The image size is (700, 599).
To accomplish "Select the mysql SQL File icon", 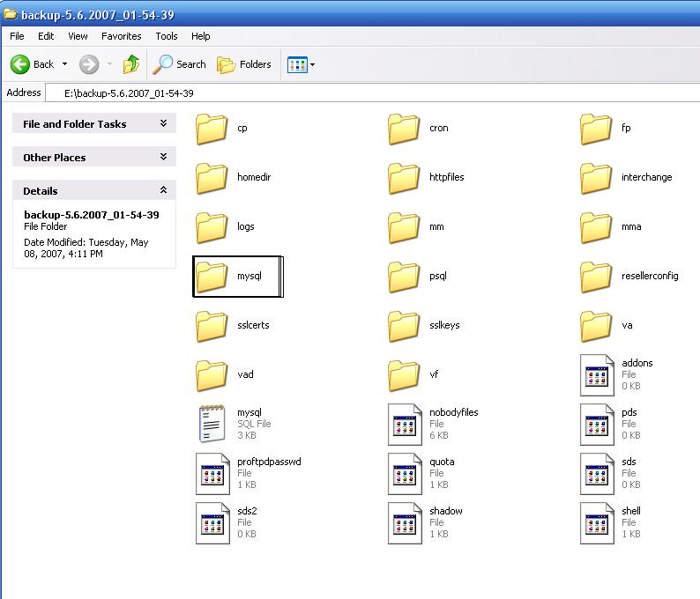I will pyautogui.click(x=212, y=424).
